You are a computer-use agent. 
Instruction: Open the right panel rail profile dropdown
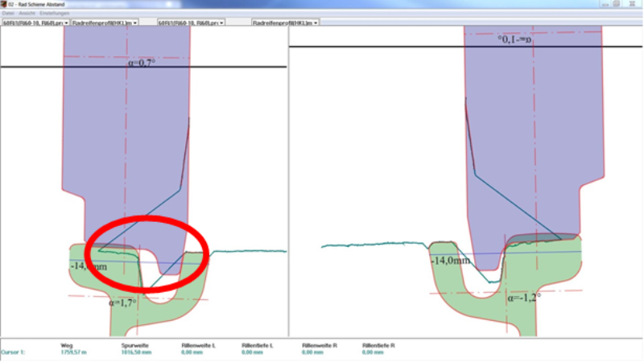[x=190, y=23]
